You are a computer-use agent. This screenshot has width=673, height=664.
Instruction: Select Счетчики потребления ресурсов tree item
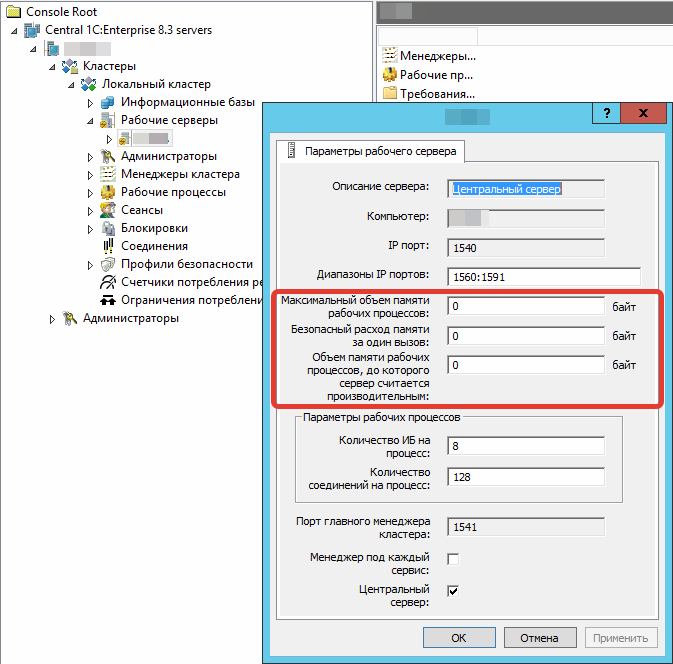[x=190, y=283]
